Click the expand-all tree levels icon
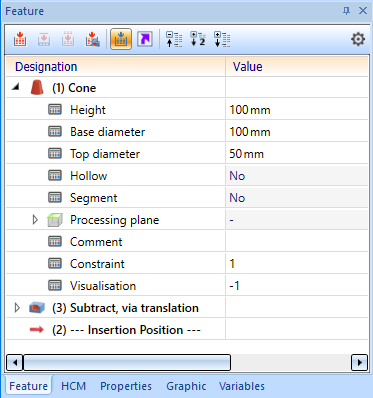The image size is (373, 398). point(222,39)
